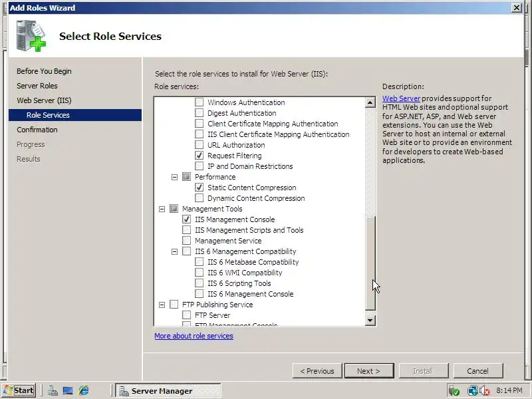This screenshot has width=532, height=399.
Task: Select the Dynamic Content Compression label
Action: click(x=256, y=198)
